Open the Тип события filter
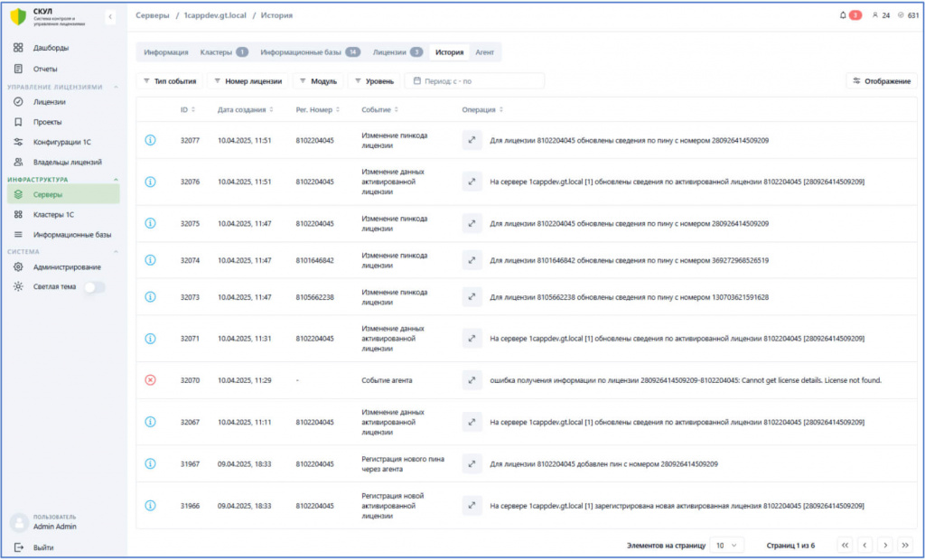This screenshot has width=925, height=560. pyautogui.click(x=170, y=81)
